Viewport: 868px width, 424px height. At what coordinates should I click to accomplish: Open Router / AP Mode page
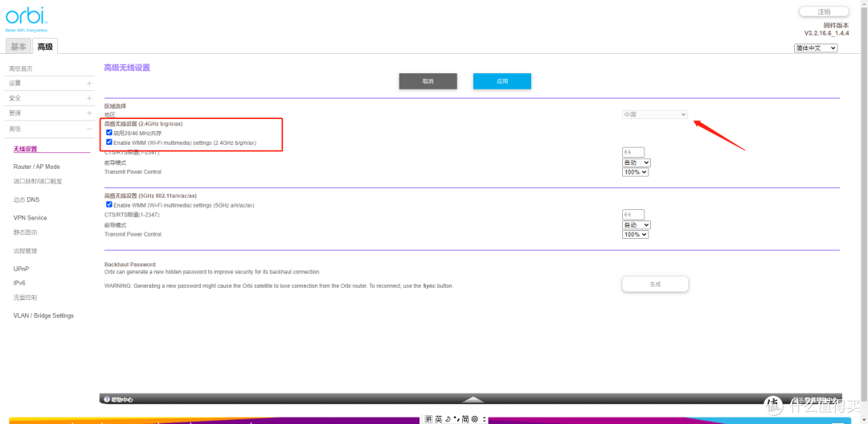[x=36, y=167]
